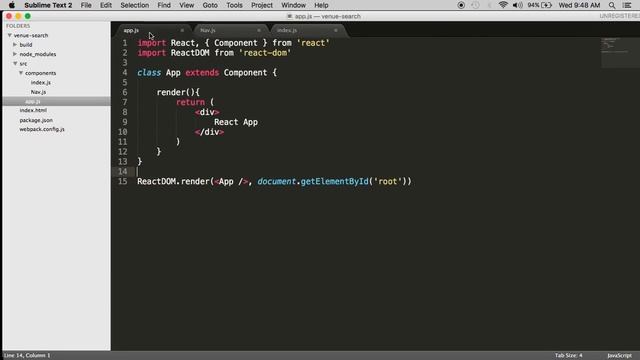Select the src folder in sidebar
Screen dimensions: 640x360
[23, 64]
